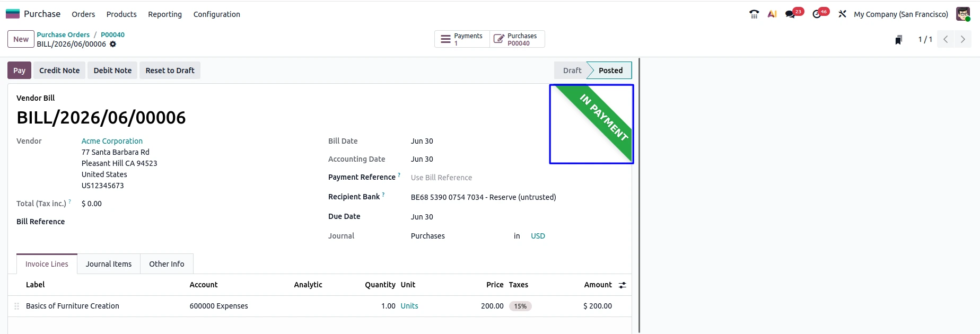
Task: Click the 1.00 quantity cell
Action: [x=388, y=306]
